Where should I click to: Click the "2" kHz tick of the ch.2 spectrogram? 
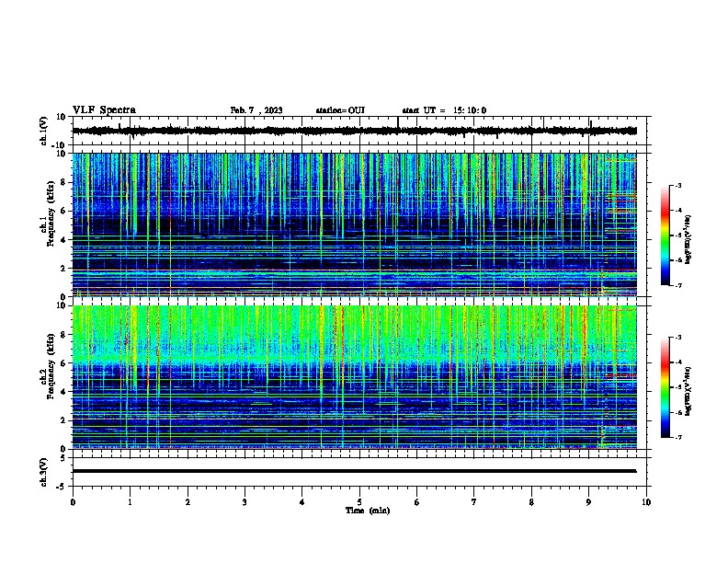pos(63,420)
